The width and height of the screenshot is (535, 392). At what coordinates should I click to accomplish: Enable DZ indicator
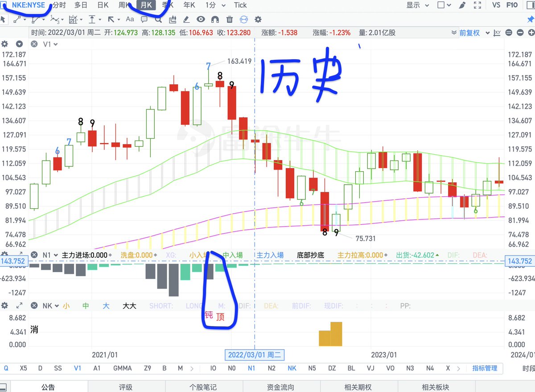tap(332, 368)
